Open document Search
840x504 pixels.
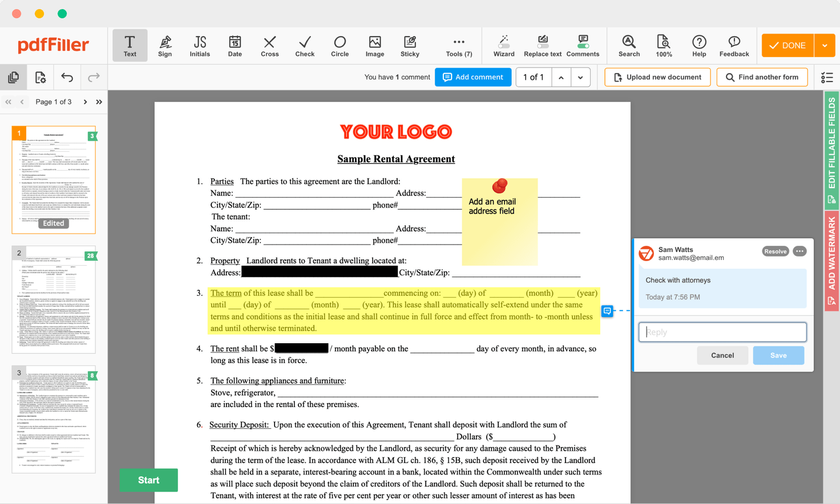pos(629,46)
